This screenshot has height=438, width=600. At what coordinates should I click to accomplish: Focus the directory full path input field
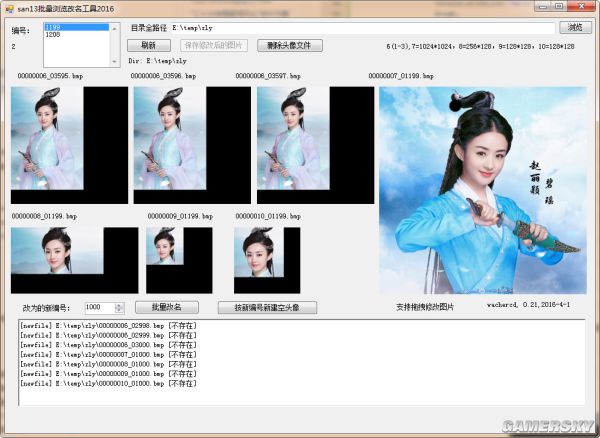click(363, 28)
